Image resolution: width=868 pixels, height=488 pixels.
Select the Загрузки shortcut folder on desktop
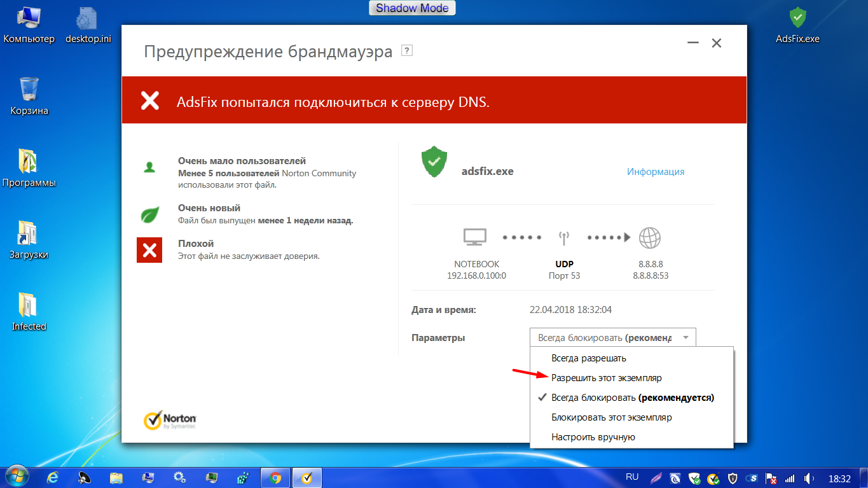[x=29, y=241]
